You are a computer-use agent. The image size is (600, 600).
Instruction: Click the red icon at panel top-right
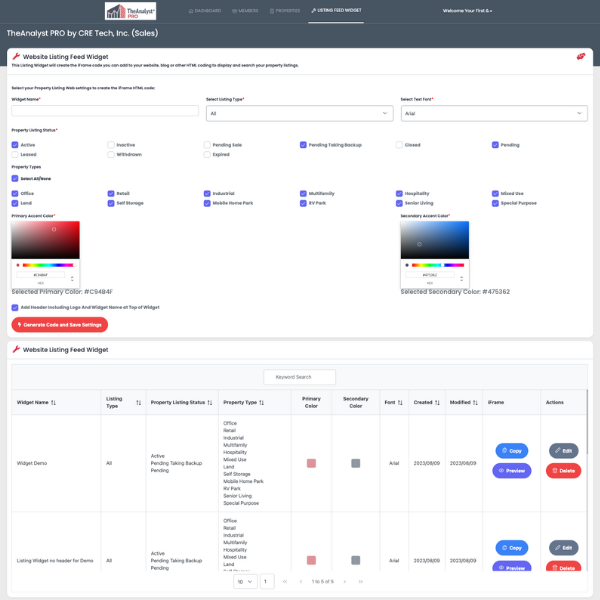point(580,57)
